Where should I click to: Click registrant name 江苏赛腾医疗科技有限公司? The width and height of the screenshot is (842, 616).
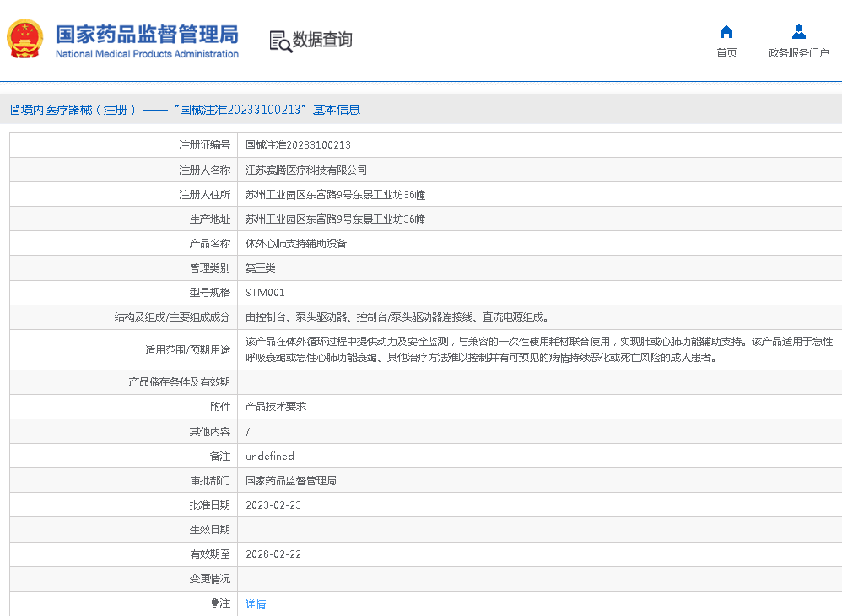pos(306,170)
